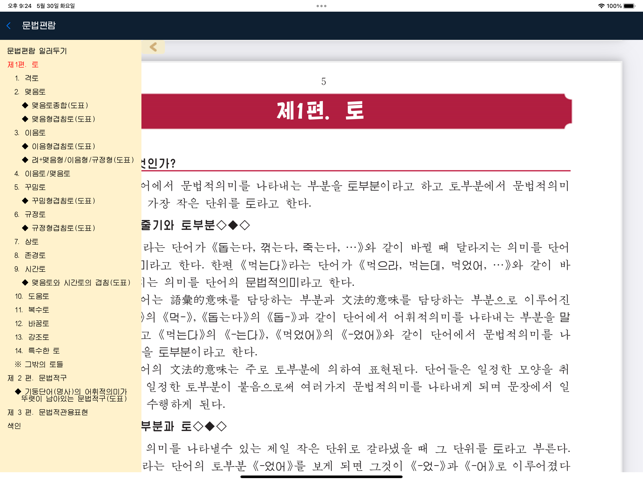Open the 꾸밈형겹침토(도표) entry
643x482 pixels.
point(63,200)
